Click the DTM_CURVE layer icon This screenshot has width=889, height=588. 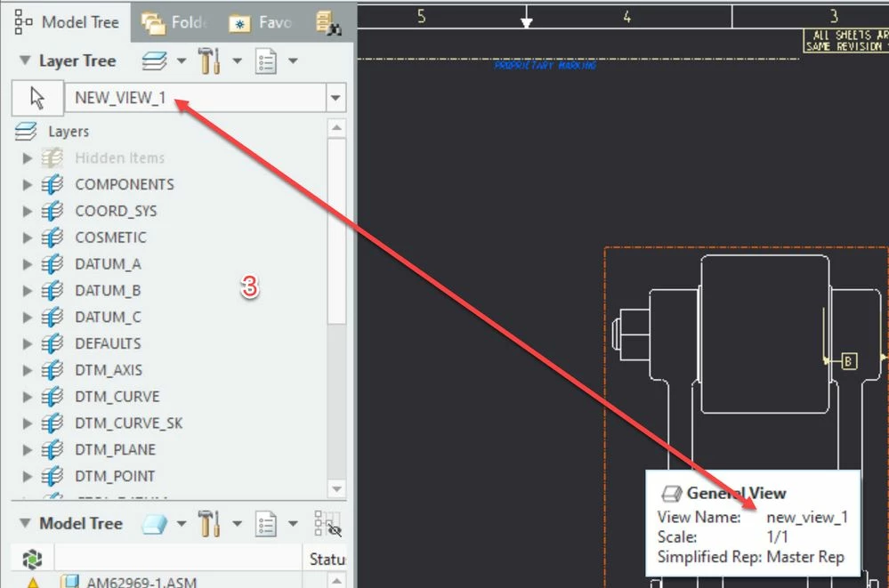pyautogui.click(x=53, y=397)
